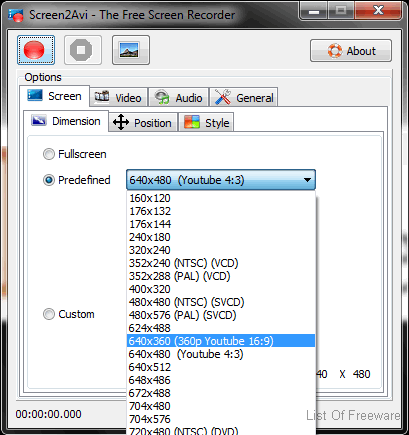The image size is (409, 435).
Task: Open the General options tab
Action: [244, 98]
